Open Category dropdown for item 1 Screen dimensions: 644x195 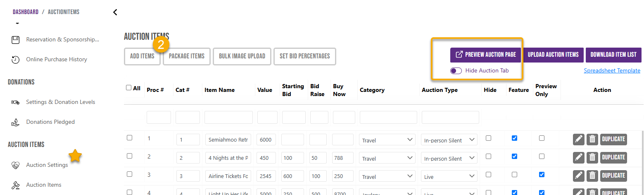click(x=387, y=140)
